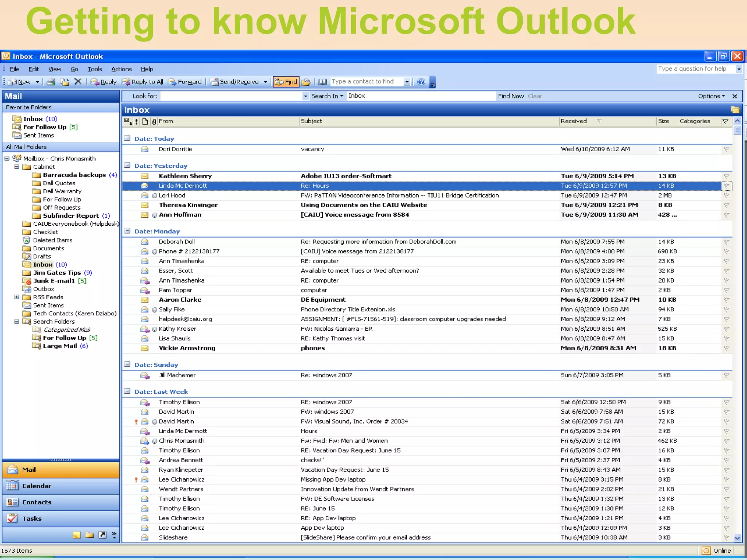747x560 pixels.
Task: Open the Actions menu
Action: pos(121,69)
